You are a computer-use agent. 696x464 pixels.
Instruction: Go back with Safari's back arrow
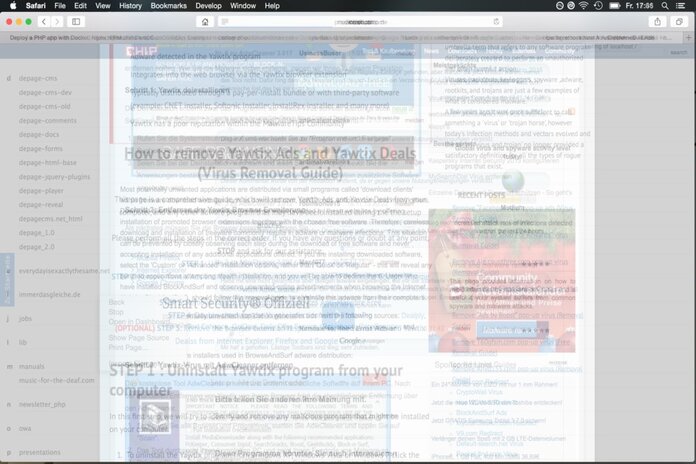(x=44, y=21)
